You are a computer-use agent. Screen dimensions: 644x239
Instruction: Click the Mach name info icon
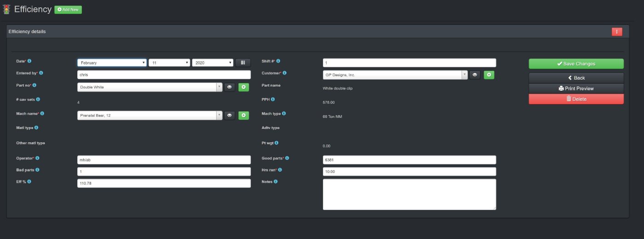[41, 113]
